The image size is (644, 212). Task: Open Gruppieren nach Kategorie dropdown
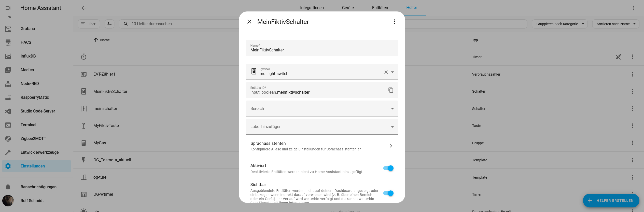point(559,24)
